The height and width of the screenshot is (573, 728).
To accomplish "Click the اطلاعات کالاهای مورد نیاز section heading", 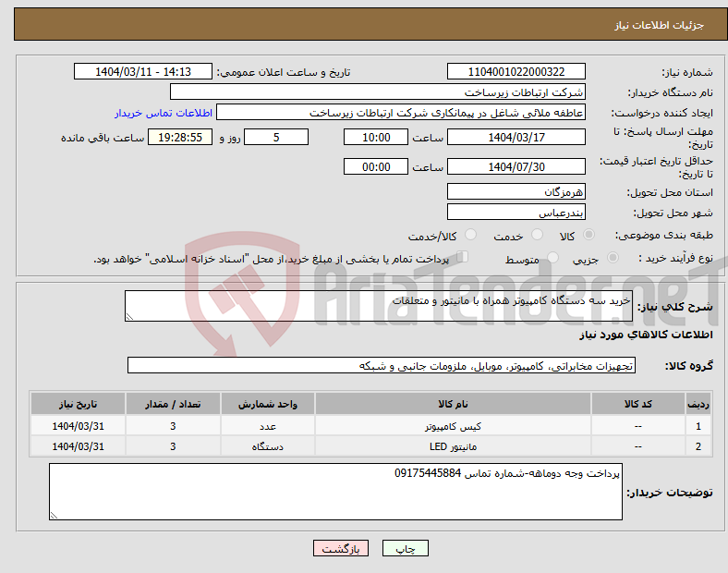I will pyautogui.click(x=646, y=335).
